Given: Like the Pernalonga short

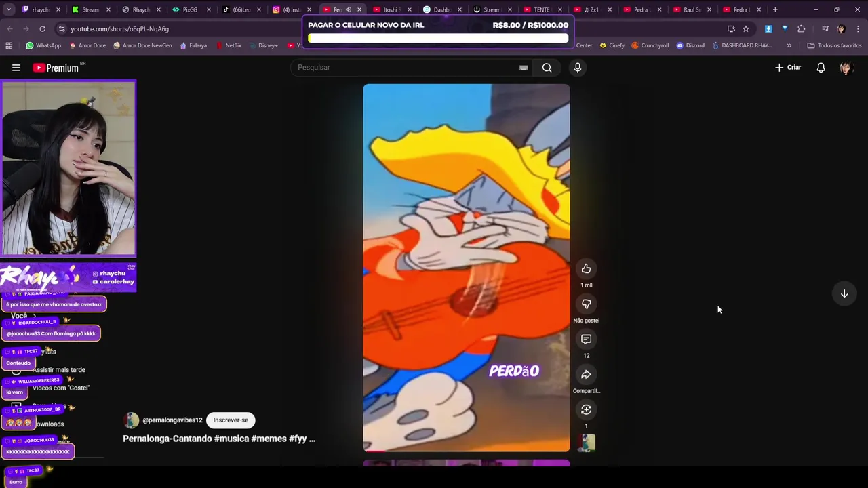Looking at the screenshot, I should [x=586, y=269].
